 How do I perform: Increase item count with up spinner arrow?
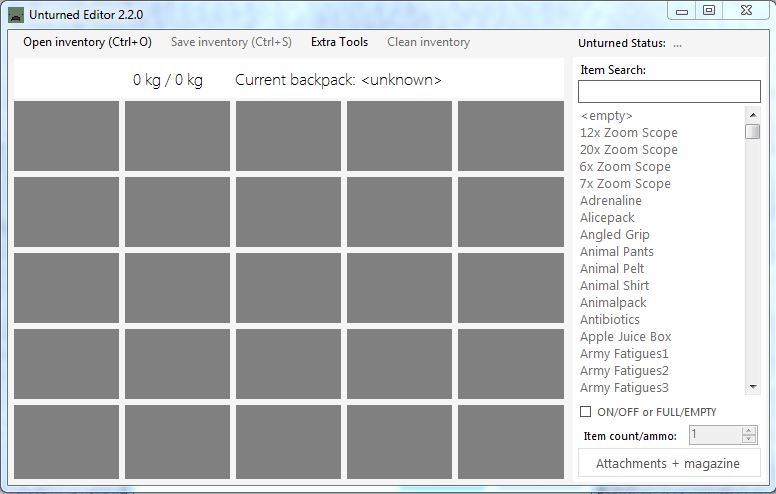(749, 431)
